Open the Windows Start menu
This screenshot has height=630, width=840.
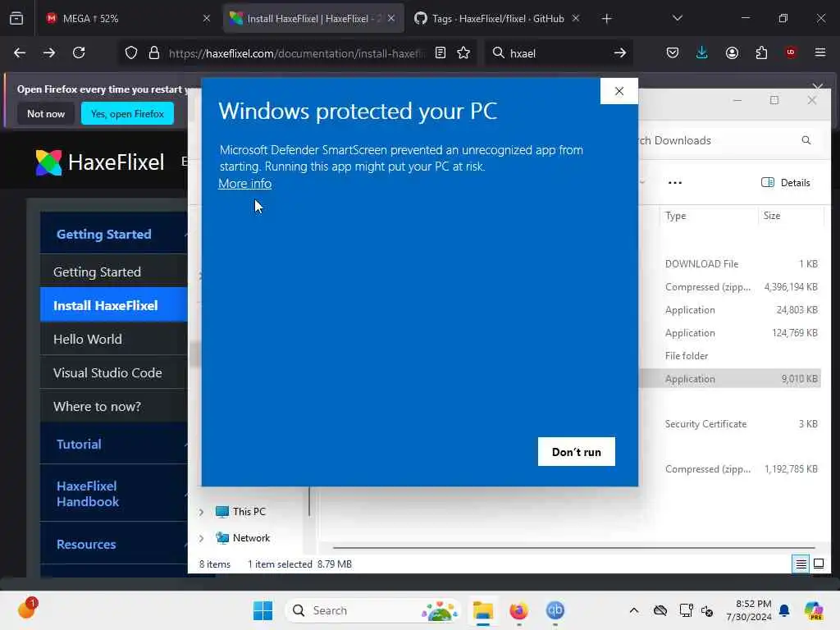[262, 610]
